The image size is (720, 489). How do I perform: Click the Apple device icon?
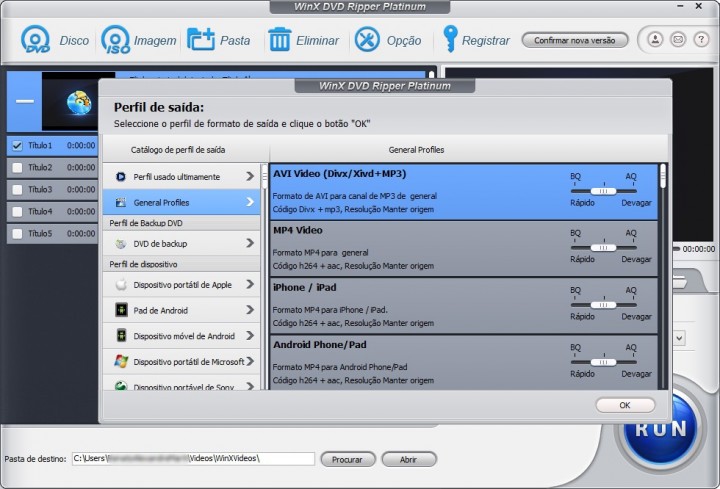(x=121, y=285)
